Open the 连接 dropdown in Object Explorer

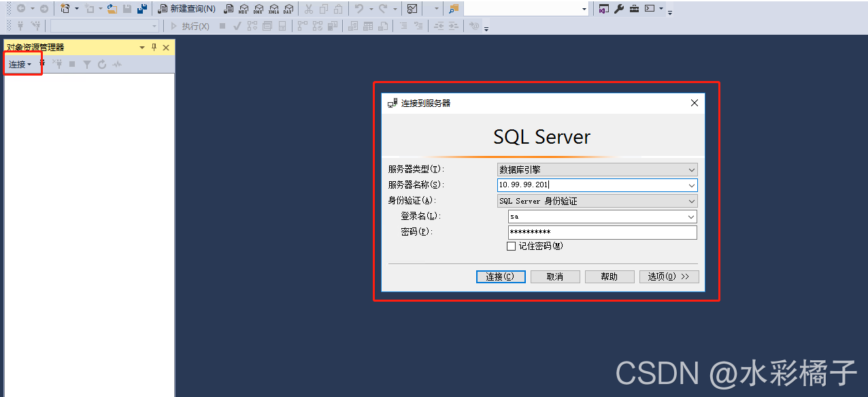[x=20, y=64]
